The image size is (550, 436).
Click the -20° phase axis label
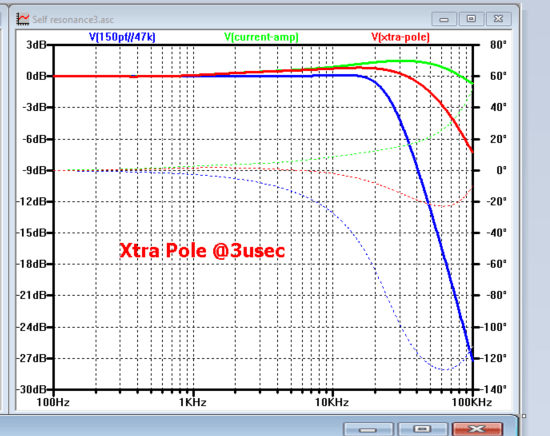click(x=497, y=202)
